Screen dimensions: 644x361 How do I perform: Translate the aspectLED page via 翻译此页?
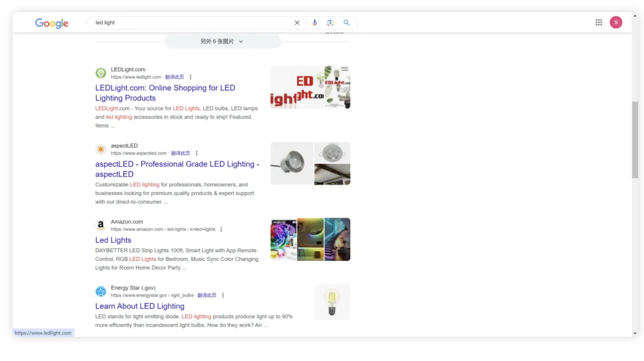tap(181, 153)
